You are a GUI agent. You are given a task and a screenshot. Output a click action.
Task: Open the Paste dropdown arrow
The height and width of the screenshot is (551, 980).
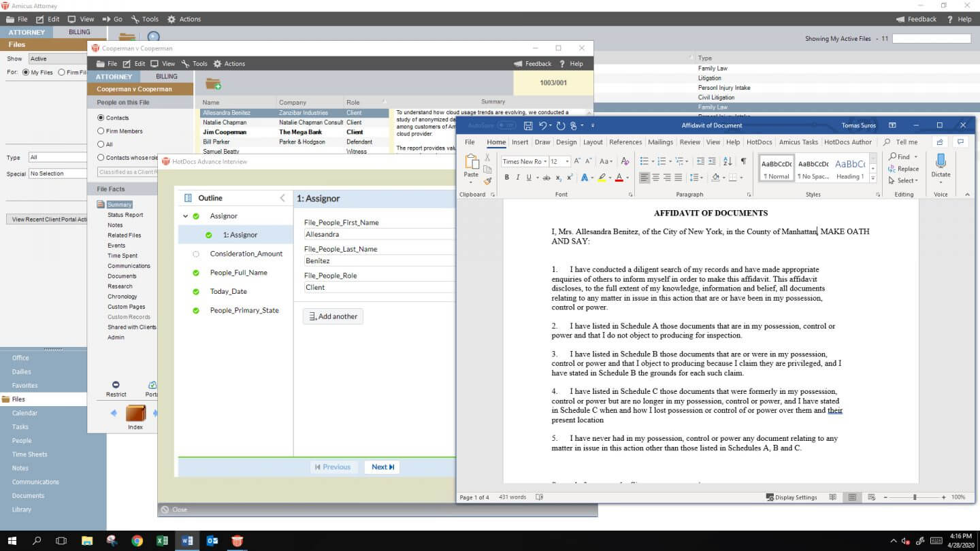[x=471, y=182]
